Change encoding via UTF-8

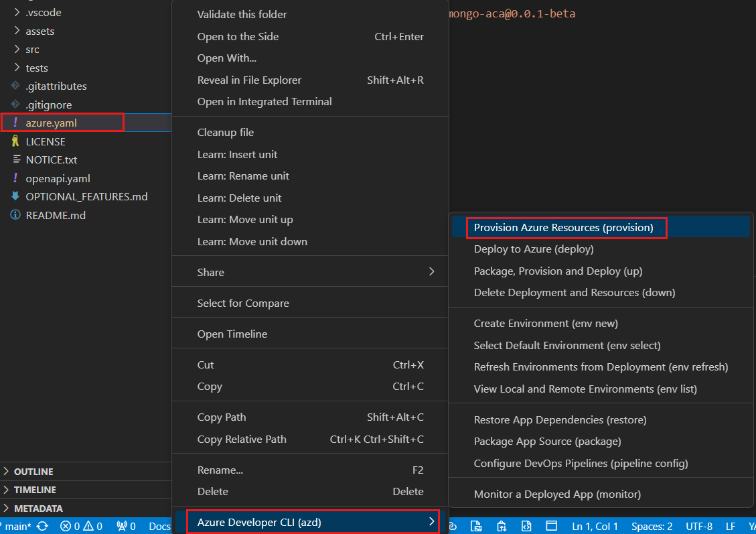[698, 526]
